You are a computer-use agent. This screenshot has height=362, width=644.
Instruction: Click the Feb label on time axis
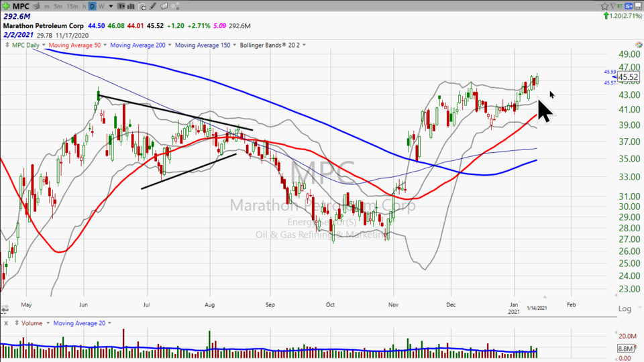point(572,305)
